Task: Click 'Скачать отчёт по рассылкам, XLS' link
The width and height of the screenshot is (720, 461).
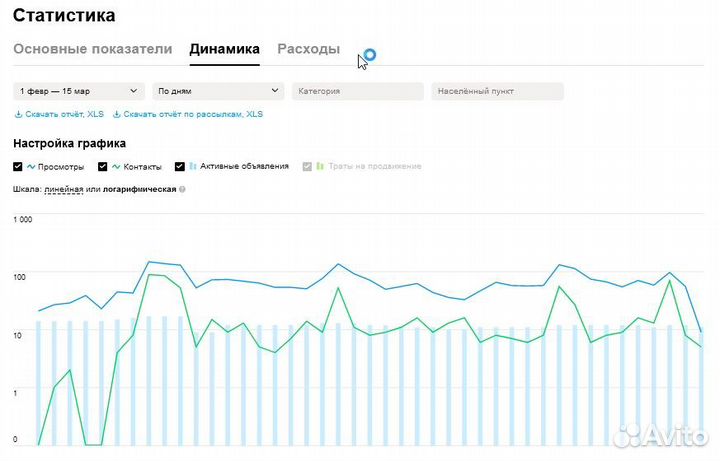Action: click(x=192, y=115)
